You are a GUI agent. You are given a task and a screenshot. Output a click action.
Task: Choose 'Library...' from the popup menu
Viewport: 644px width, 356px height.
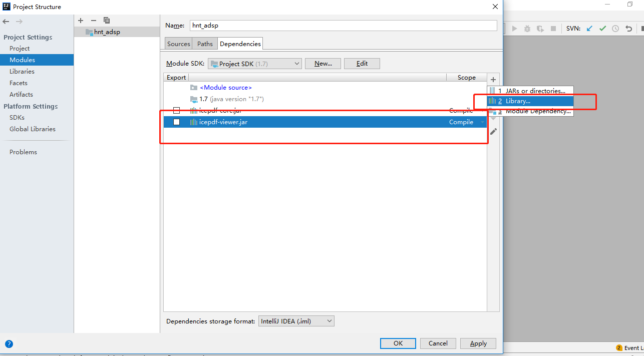tap(530, 101)
